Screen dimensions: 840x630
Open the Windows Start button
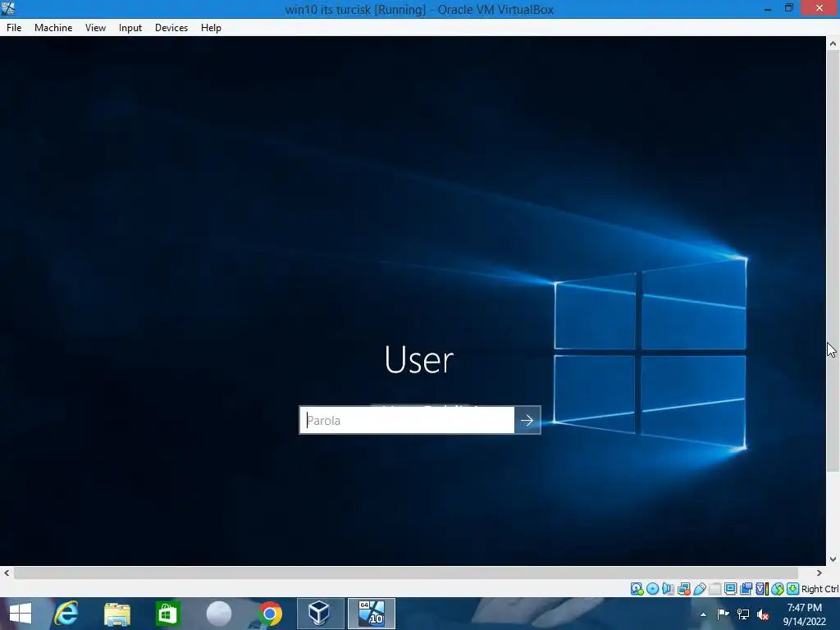[x=21, y=614]
